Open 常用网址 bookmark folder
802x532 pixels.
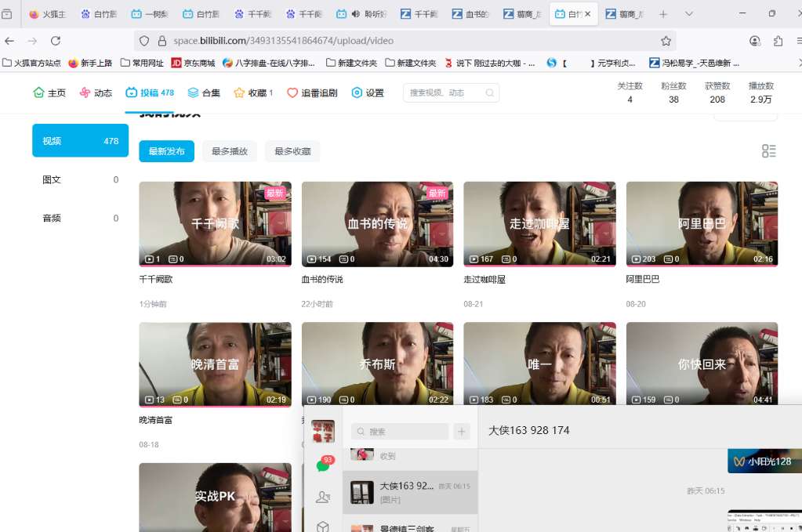coord(142,63)
